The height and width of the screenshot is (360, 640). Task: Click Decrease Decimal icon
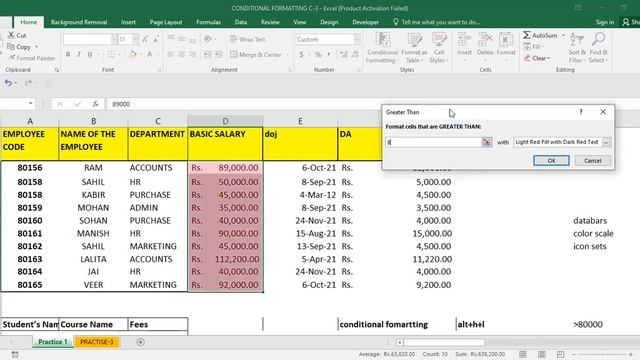[355, 54]
